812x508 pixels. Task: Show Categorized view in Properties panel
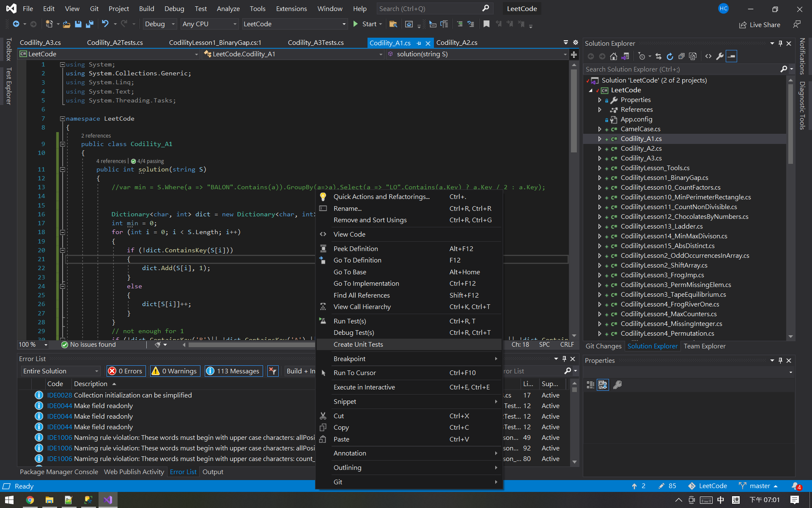pos(591,384)
